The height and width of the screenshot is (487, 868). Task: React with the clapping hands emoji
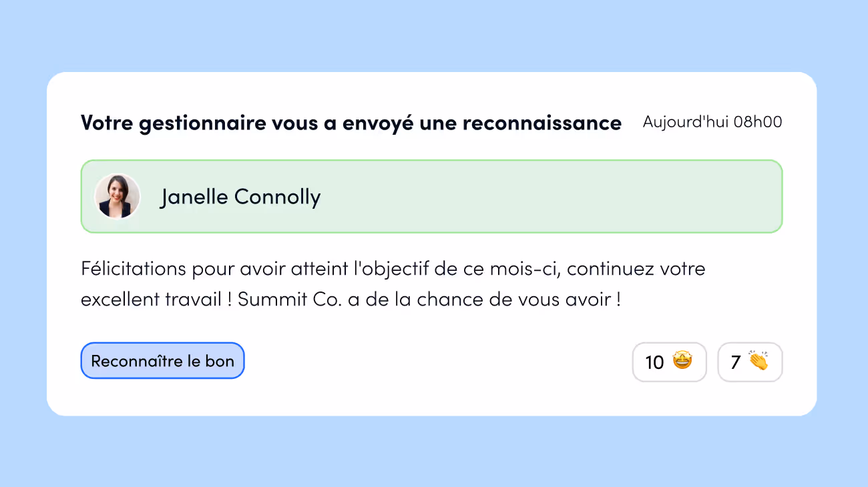click(758, 361)
